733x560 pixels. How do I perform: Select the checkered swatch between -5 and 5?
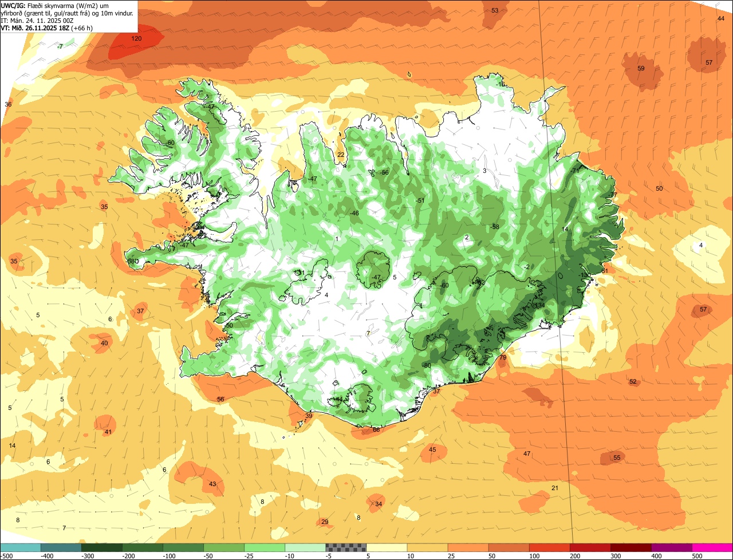click(345, 547)
